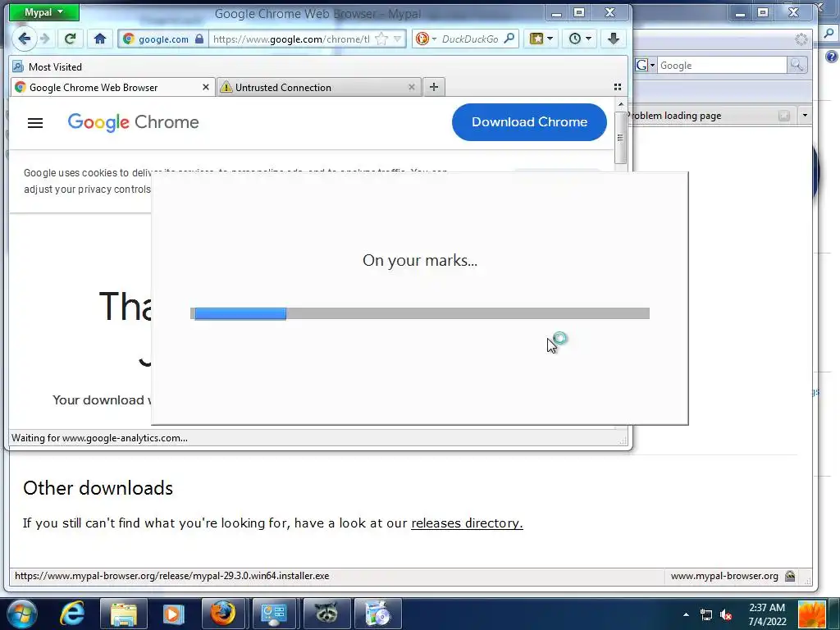Open the URL history dropdown arrow
The image size is (840, 630).
pyautogui.click(x=398, y=39)
